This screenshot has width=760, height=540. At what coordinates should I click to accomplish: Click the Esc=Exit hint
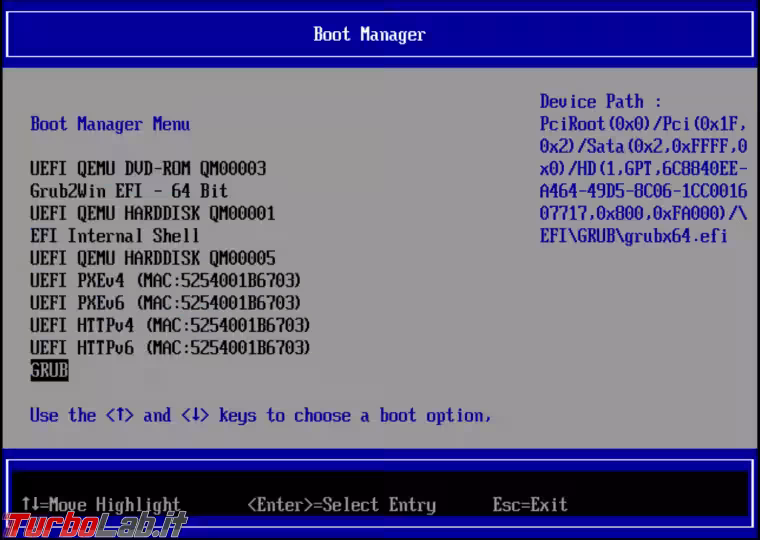[x=529, y=504]
